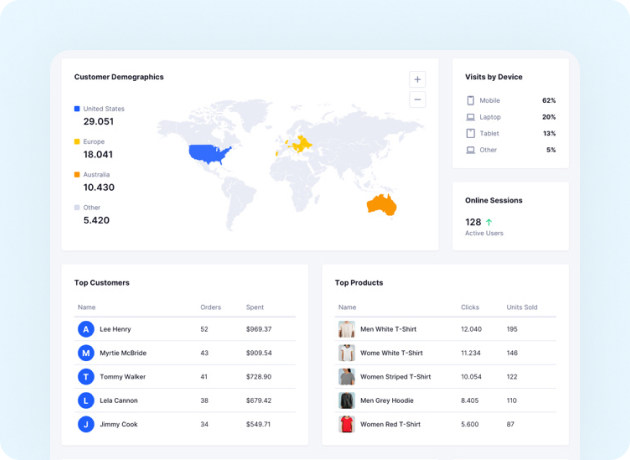Click the name Lee Henry
Image resolution: width=630 pixels, height=460 pixels.
(115, 329)
